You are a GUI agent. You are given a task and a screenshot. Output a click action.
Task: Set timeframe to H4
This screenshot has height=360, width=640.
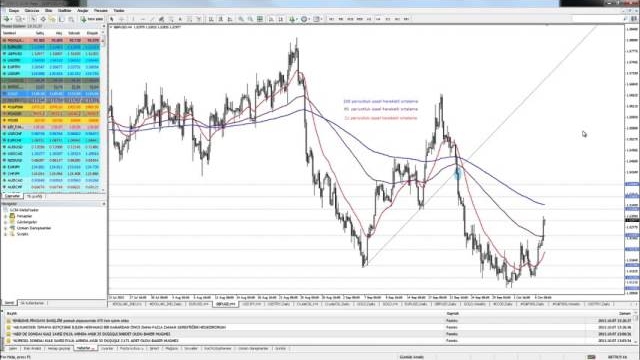click(x=378, y=19)
